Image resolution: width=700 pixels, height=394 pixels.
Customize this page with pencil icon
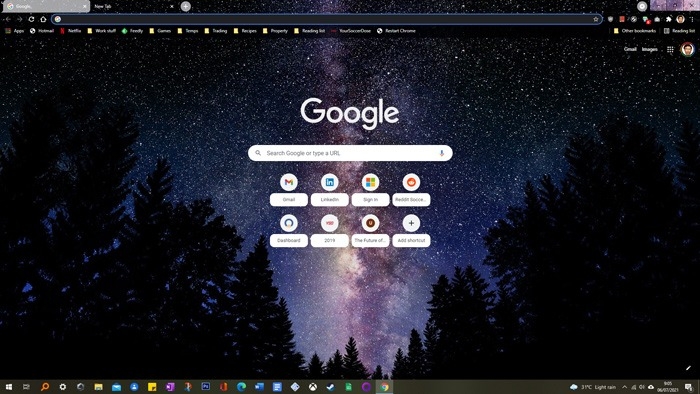click(688, 368)
